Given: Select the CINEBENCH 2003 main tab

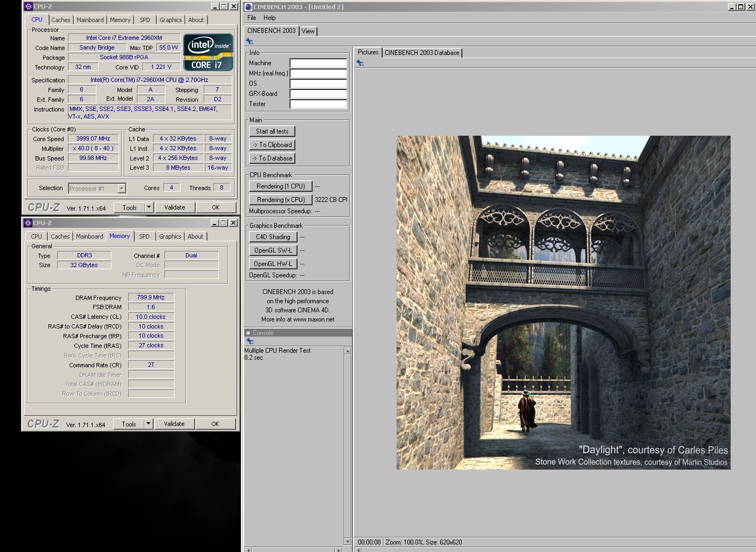Looking at the screenshot, I should pyautogui.click(x=271, y=31).
